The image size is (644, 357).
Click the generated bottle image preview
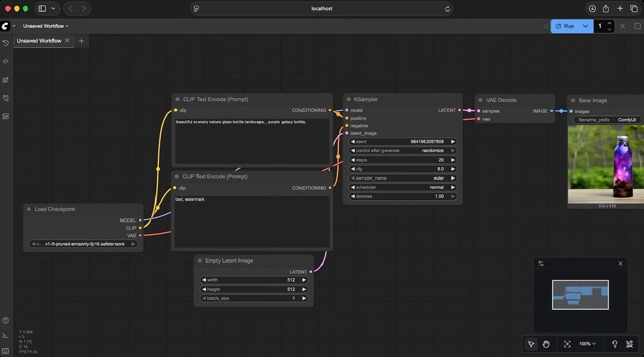(606, 164)
